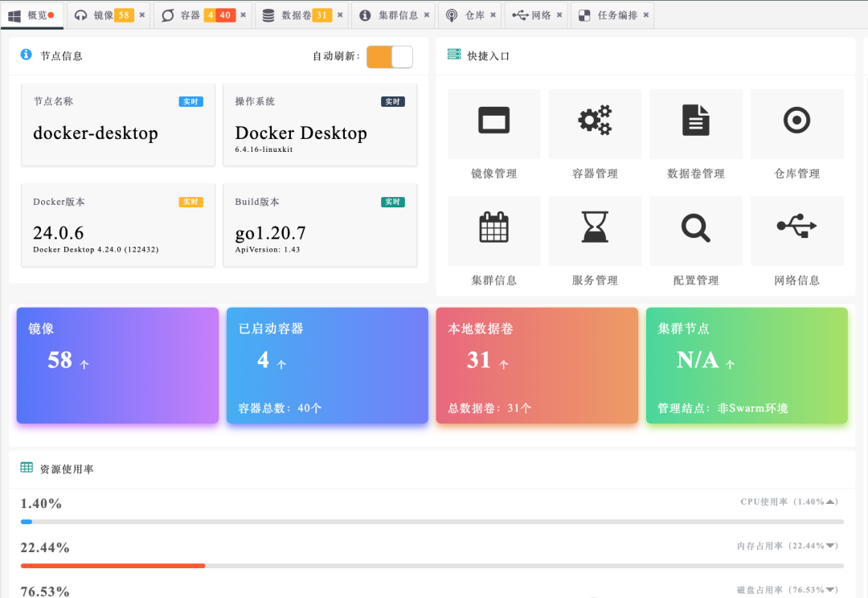Click the CPU usage progress bar
Image resolution: width=868 pixels, height=598 pixels.
tap(432, 522)
